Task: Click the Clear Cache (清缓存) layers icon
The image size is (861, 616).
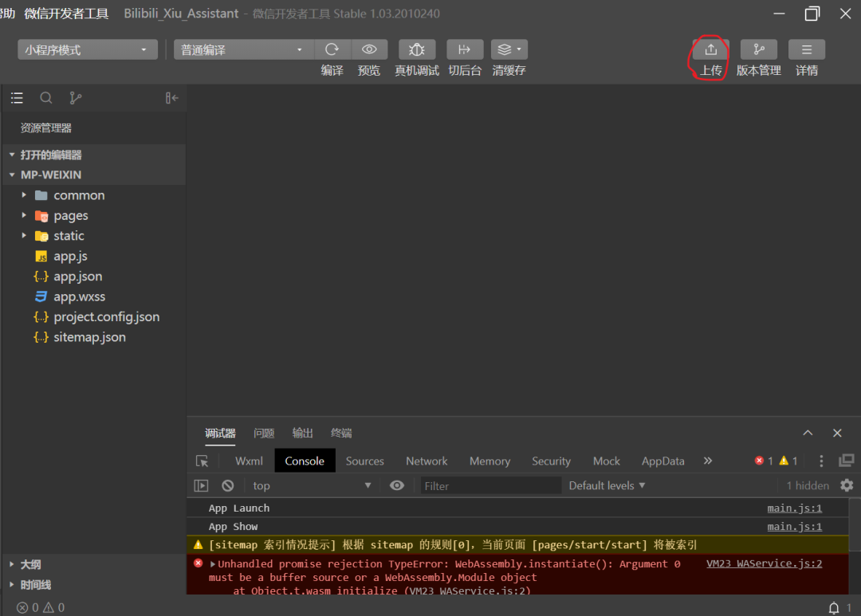Action: pyautogui.click(x=509, y=49)
